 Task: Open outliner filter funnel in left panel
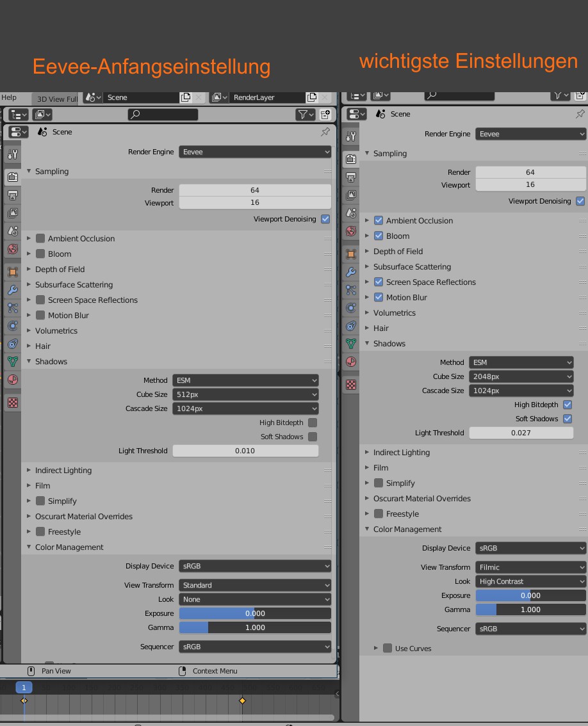click(306, 115)
